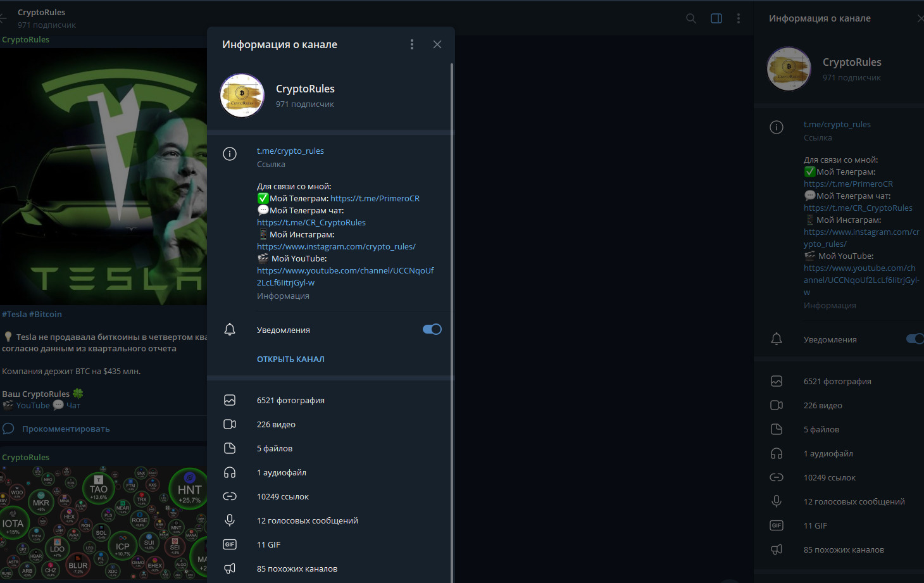Viewport: 924px width, 583px height.
Task: Click the info icon next to t.me/crypto_rules in modal
Action: tap(230, 154)
